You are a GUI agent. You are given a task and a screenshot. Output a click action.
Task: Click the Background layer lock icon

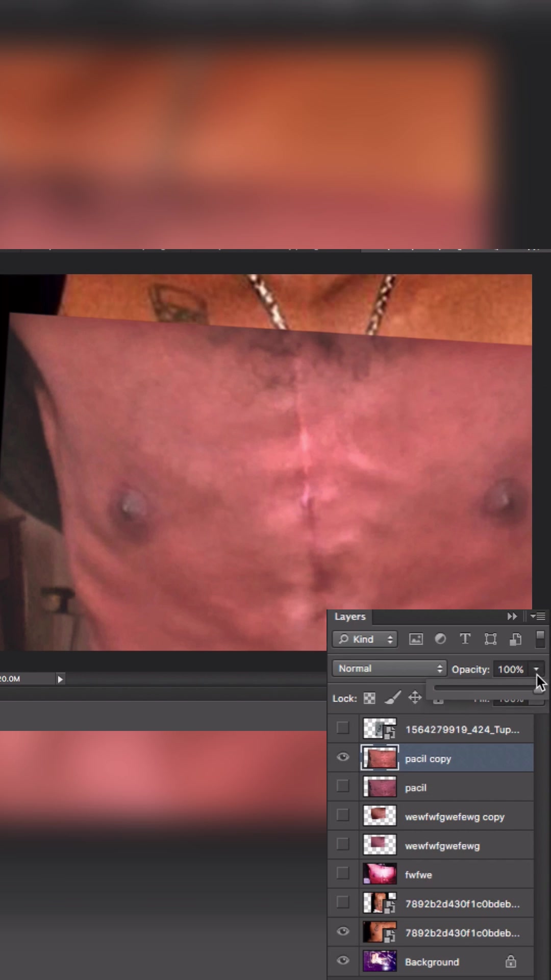pyautogui.click(x=511, y=962)
